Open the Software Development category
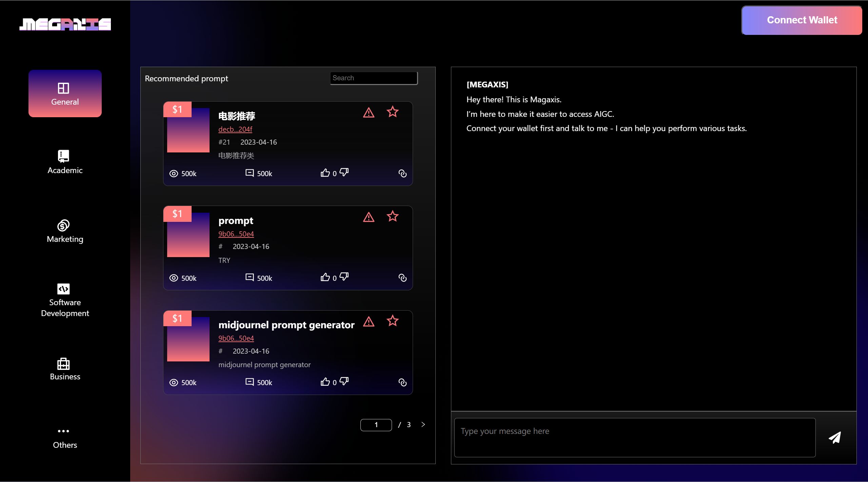 pos(65,300)
